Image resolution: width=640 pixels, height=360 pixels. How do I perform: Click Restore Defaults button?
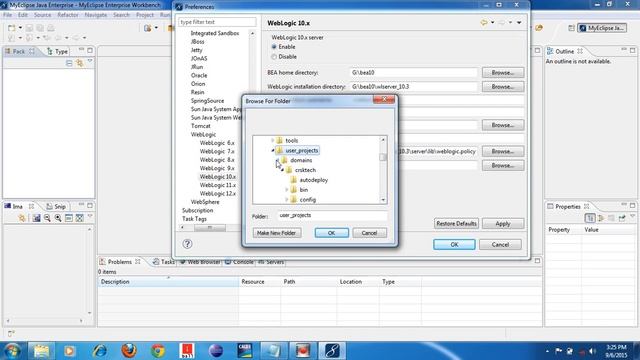(x=456, y=224)
